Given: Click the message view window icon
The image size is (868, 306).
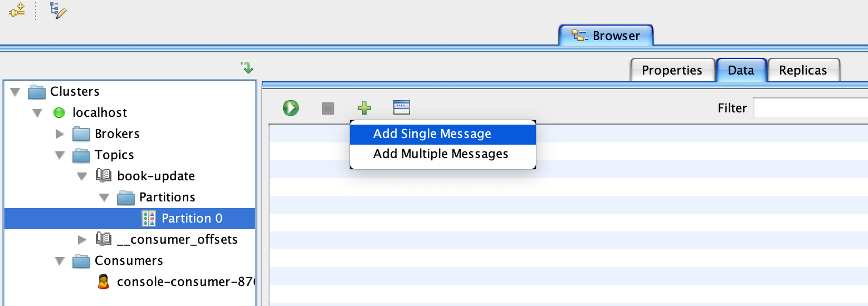Looking at the screenshot, I should (401, 107).
